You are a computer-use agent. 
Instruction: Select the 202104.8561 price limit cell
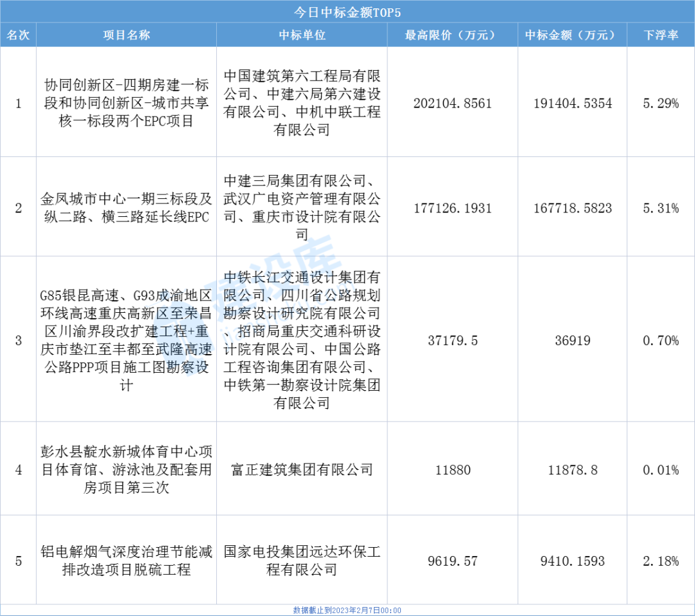(x=452, y=103)
